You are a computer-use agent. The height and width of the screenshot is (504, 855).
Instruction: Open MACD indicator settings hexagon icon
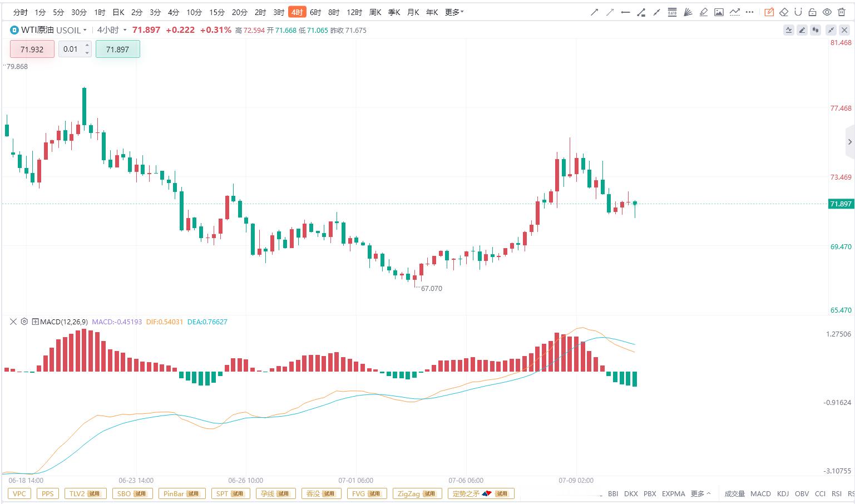24,322
